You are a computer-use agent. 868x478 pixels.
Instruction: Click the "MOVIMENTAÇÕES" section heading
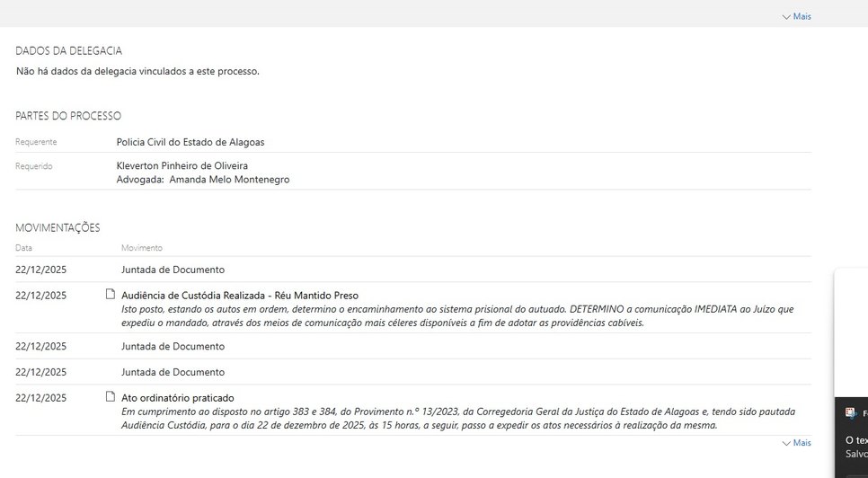(x=58, y=227)
